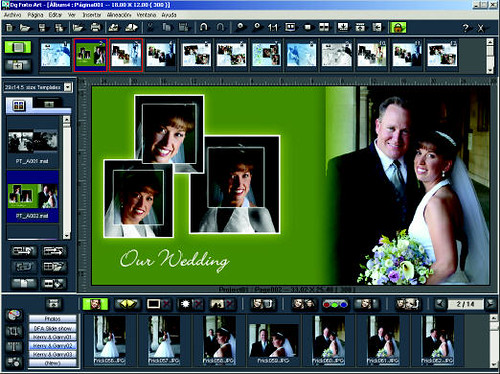Open the Ventana menu
This screenshot has width=500, height=374.
point(146,15)
